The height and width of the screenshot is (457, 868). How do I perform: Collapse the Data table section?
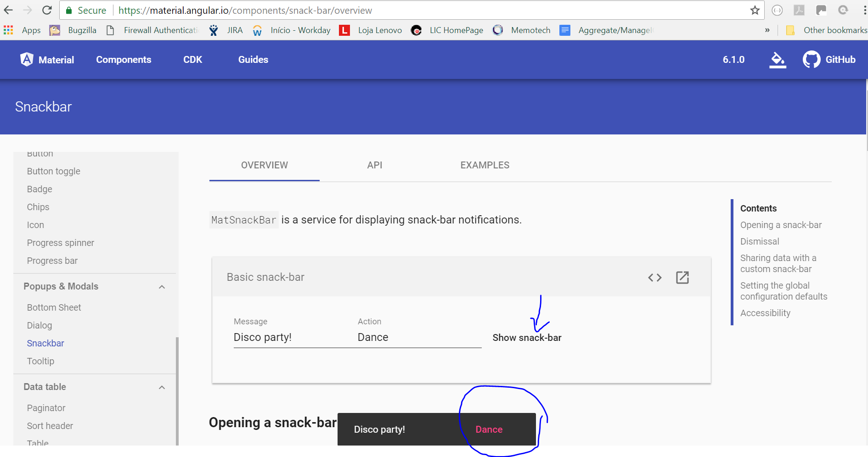[162, 387]
